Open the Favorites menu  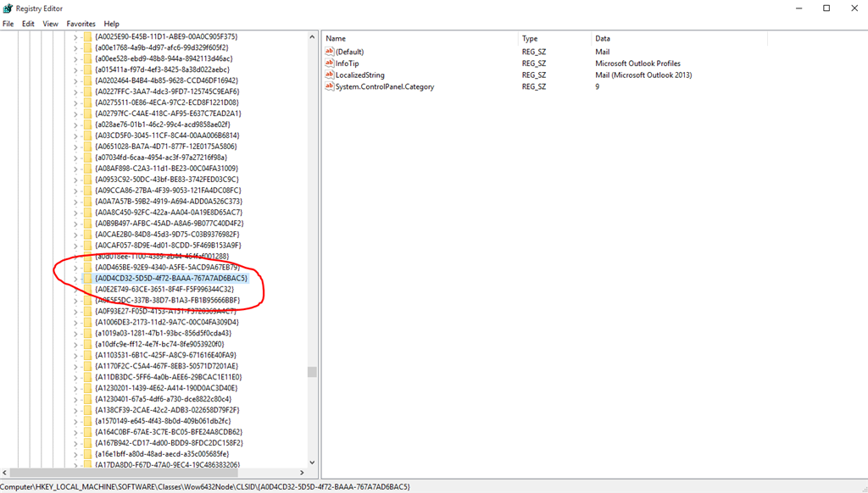coord(81,23)
